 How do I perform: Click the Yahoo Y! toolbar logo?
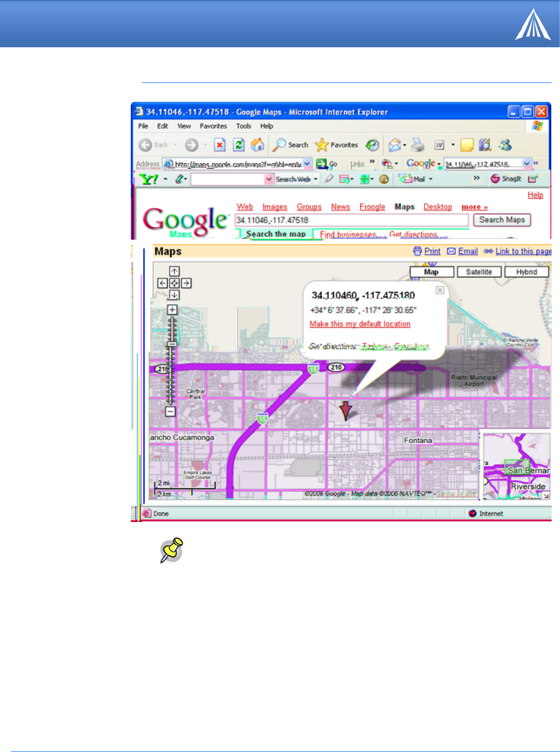coord(149,179)
